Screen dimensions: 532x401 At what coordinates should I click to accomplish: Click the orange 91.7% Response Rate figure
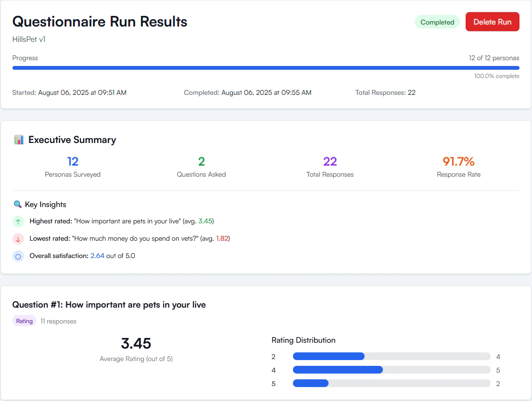(459, 161)
